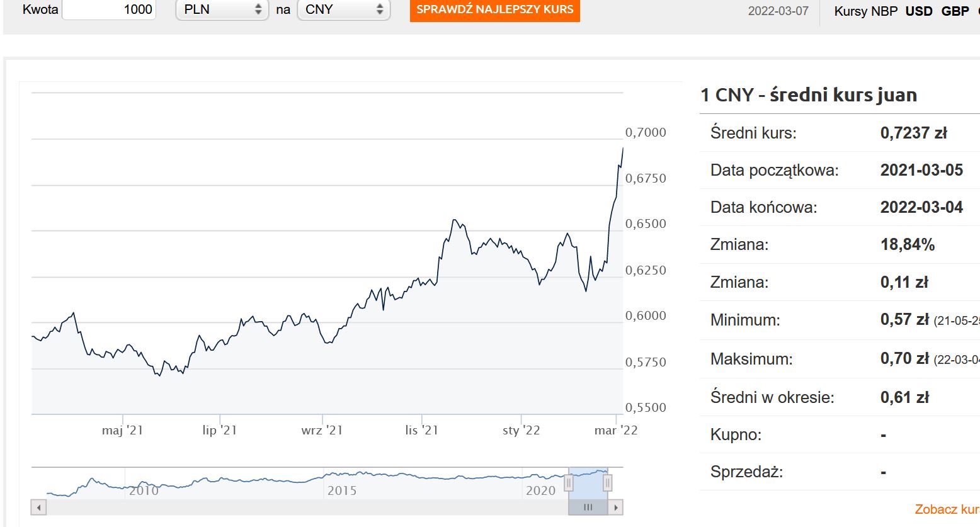Grab the left range handle in the navigator
Viewport: 980px width, 527px height.
click(x=569, y=483)
